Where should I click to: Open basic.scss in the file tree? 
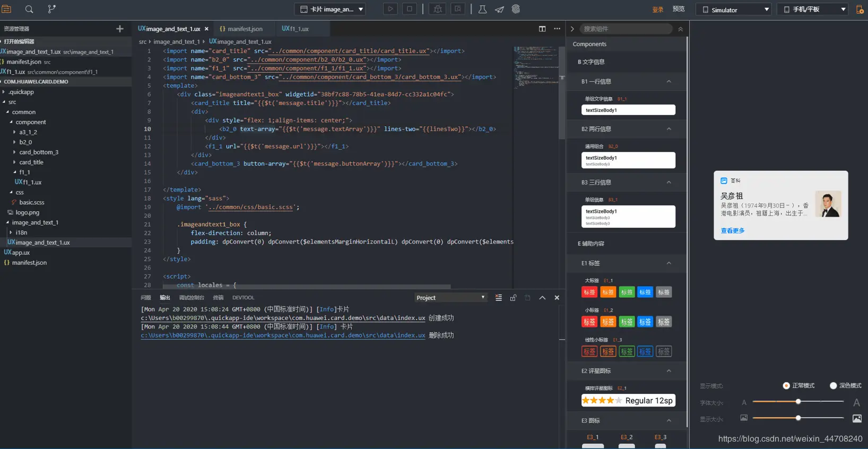coord(32,202)
